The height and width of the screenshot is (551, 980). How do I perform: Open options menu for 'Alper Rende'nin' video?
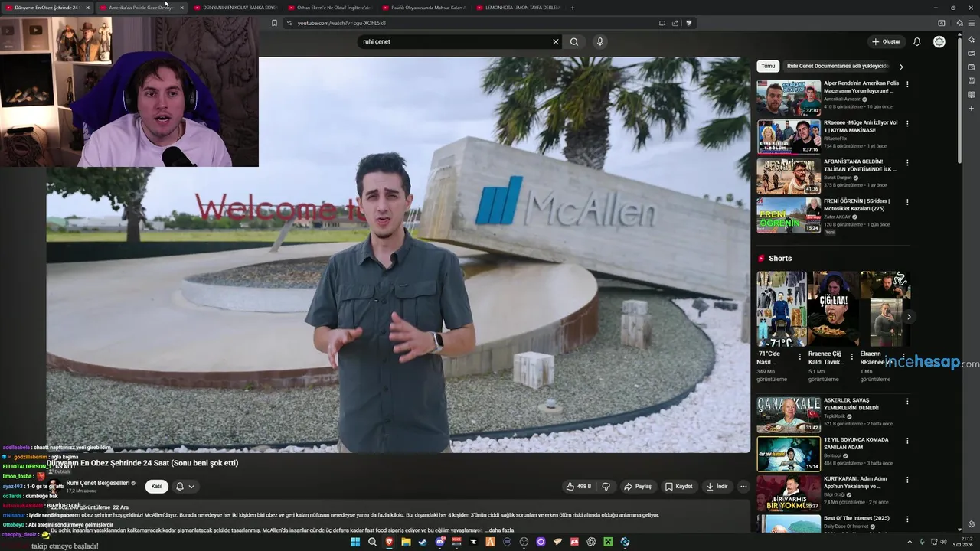pos(907,84)
